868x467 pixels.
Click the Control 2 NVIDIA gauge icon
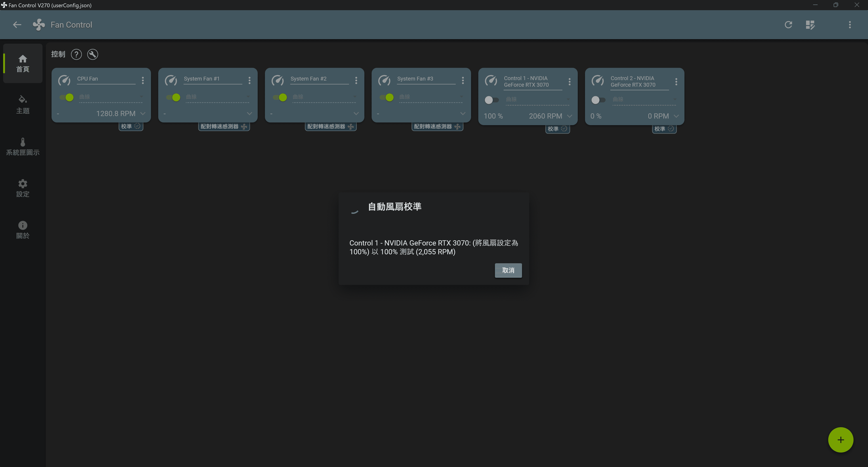tap(598, 80)
